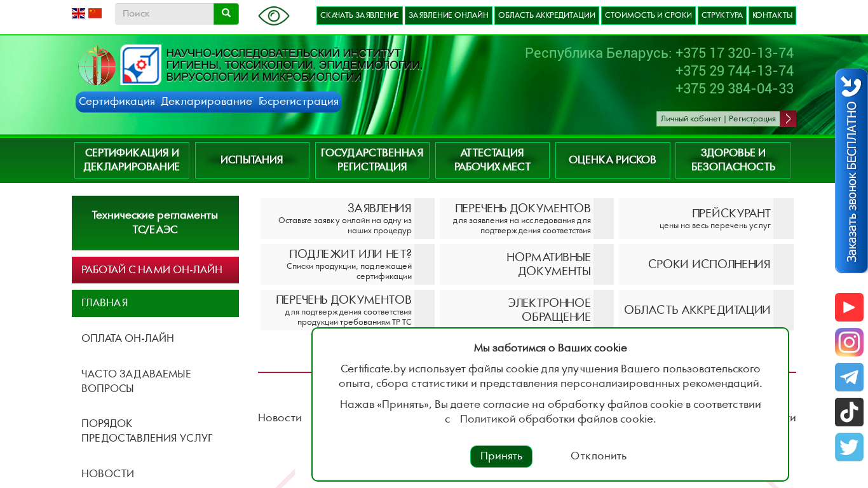Open ПОДЛЕЖИТ ИЛИ НЕТ? tile
868x488 pixels.
(348, 264)
